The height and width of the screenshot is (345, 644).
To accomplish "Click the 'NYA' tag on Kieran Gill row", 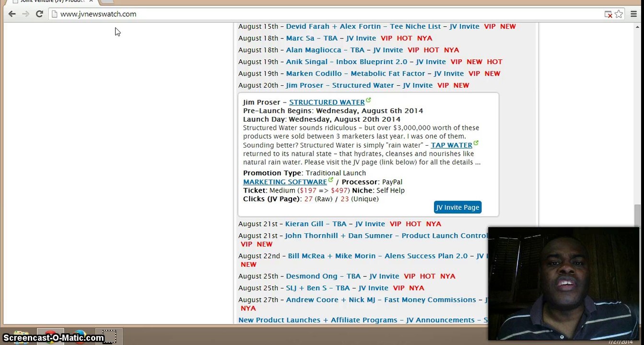I will tap(433, 224).
